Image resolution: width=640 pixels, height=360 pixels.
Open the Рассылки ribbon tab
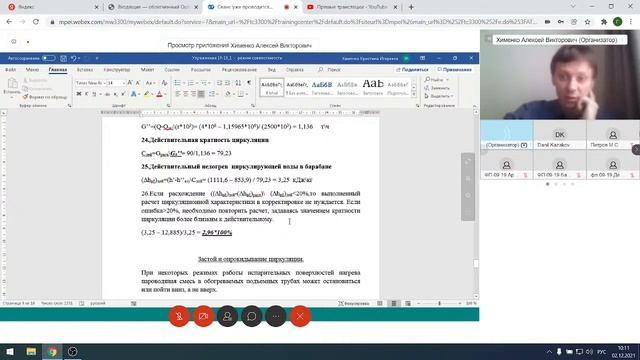[200, 70]
